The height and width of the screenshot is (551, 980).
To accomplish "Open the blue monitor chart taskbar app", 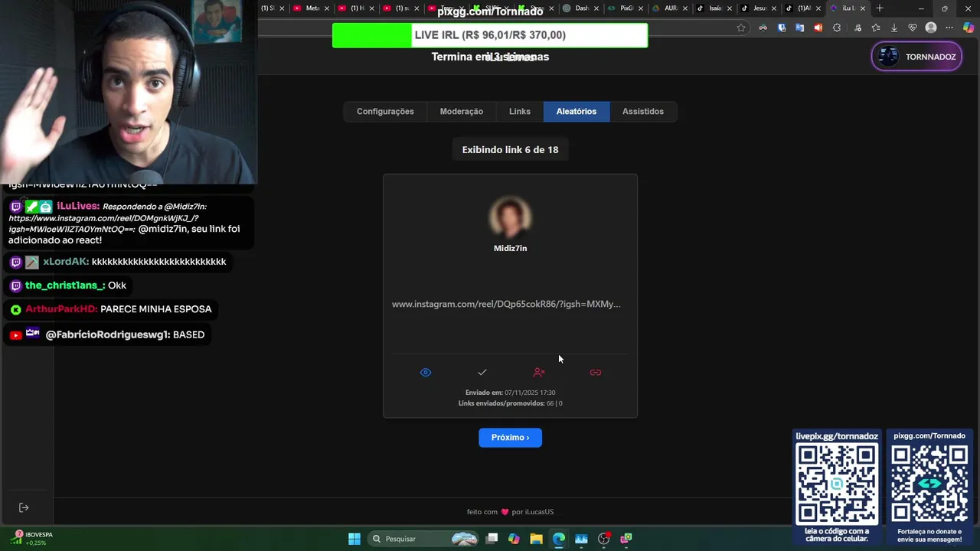I will click(581, 539).
